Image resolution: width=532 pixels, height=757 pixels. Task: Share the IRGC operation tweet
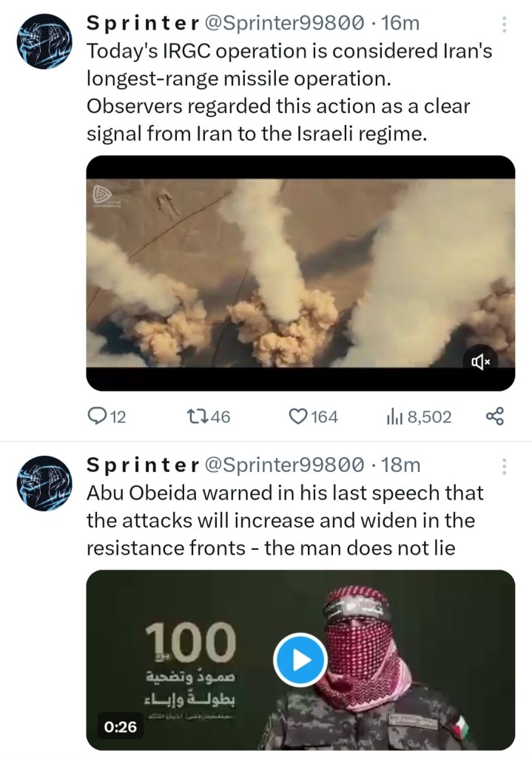[x=494, y=417]
